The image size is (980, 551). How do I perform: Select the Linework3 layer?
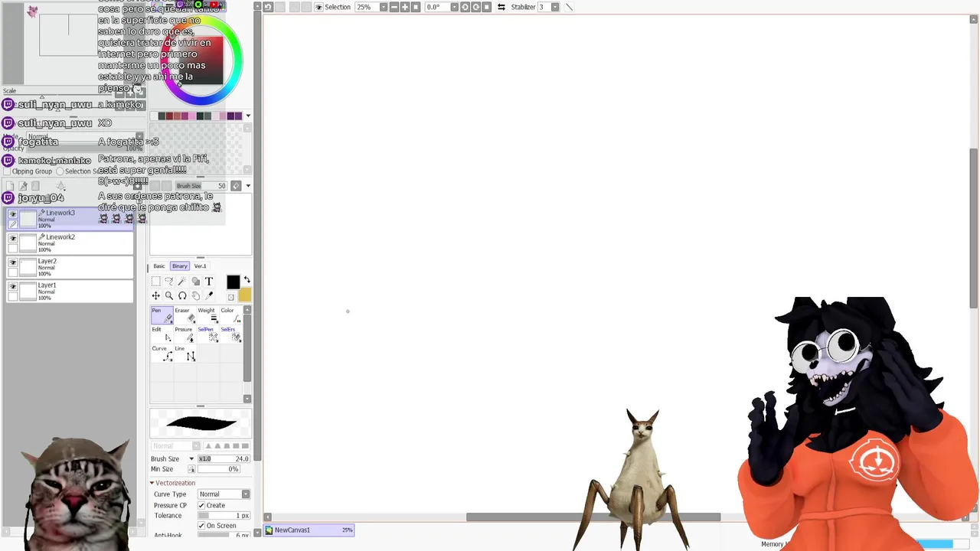point(70,219)
